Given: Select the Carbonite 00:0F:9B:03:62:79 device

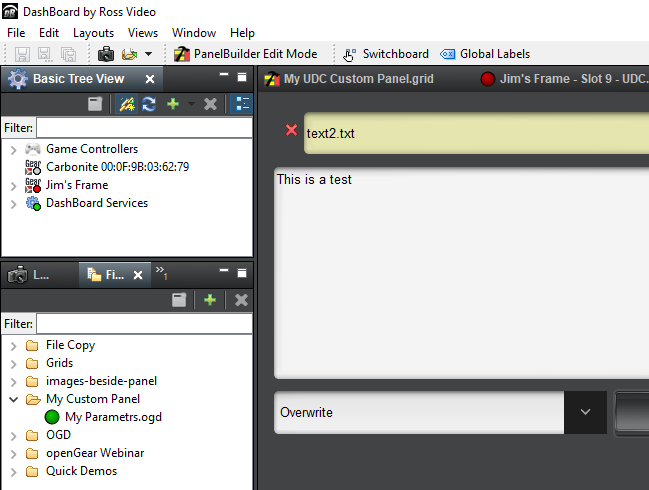Looking at the screenshot, I should coord(117,167).
